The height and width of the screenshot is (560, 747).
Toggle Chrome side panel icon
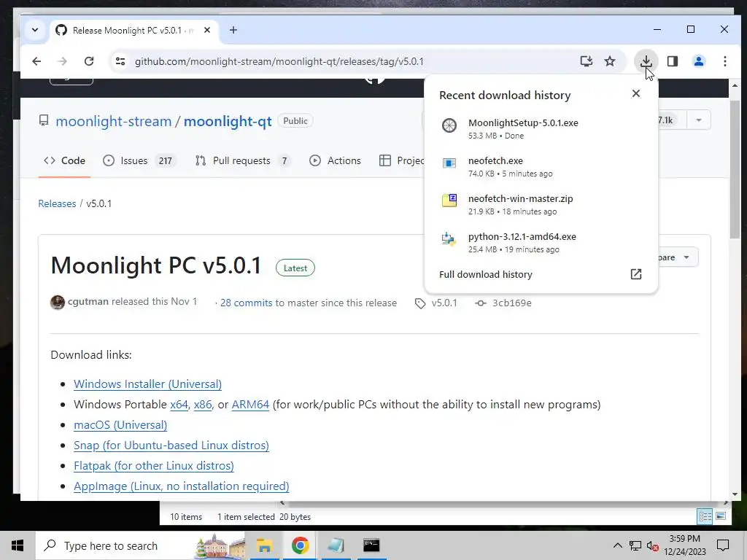click(x=672, y=61)
